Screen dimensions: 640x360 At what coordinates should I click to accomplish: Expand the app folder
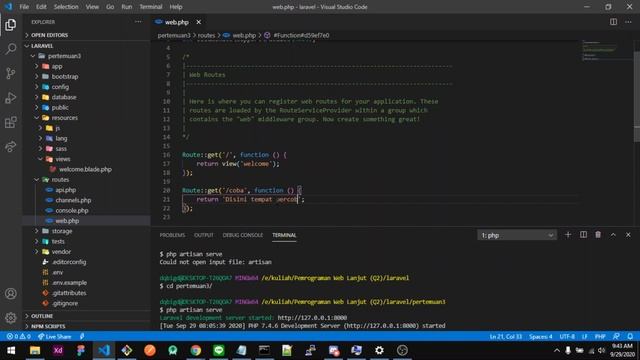tap(87, 66)
